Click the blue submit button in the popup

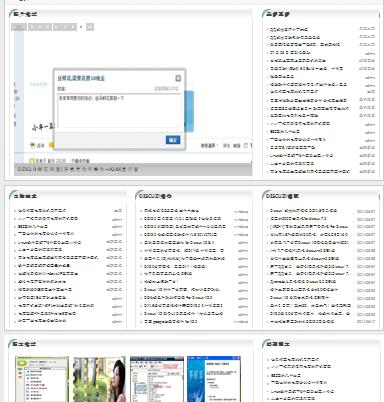[173, 140]
